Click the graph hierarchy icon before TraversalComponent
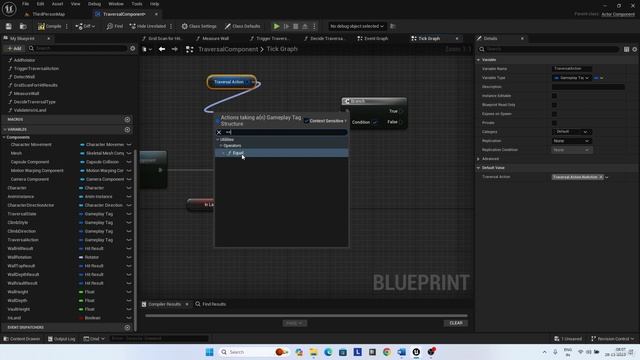Viewport: 640px width, 360px height. 189,49
